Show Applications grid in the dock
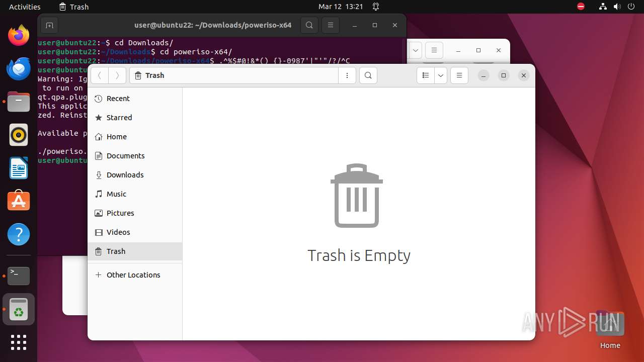Viewport: 644px width, 362px height. (x=19, y=342)
